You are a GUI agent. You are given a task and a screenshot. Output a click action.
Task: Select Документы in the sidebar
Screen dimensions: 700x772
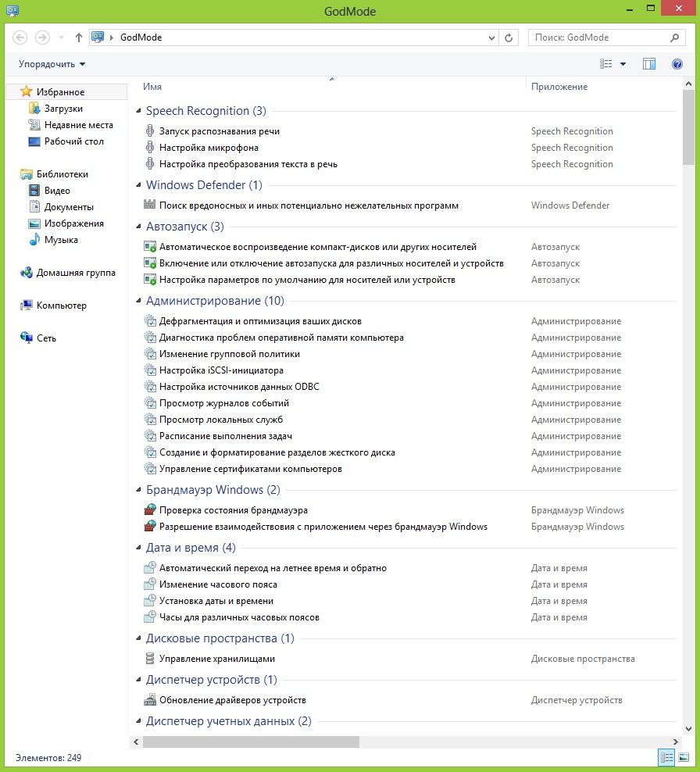click(69, 207)
